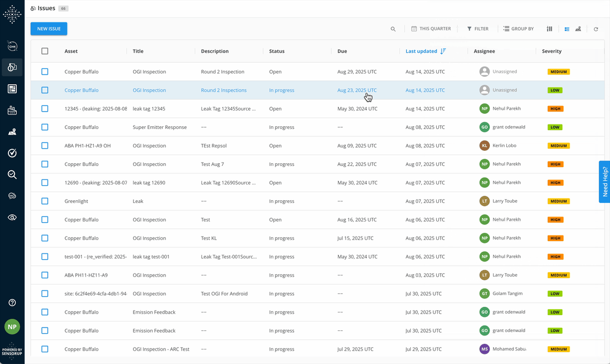The image size is (610, 364).
Task: Toggle the select-all checkbox in header
Action: [45, 51]
